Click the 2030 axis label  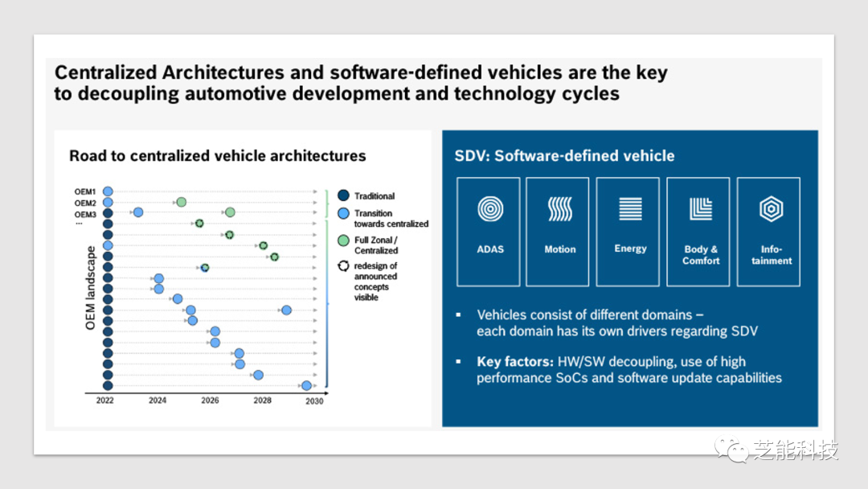(x=314, y=401)
